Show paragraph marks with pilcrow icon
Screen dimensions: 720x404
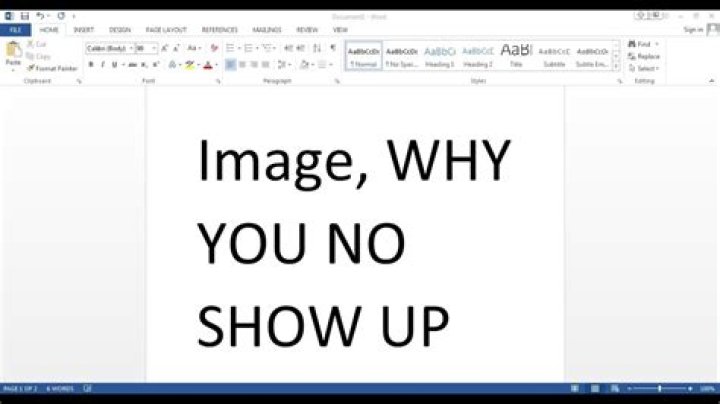click(333, 48)
